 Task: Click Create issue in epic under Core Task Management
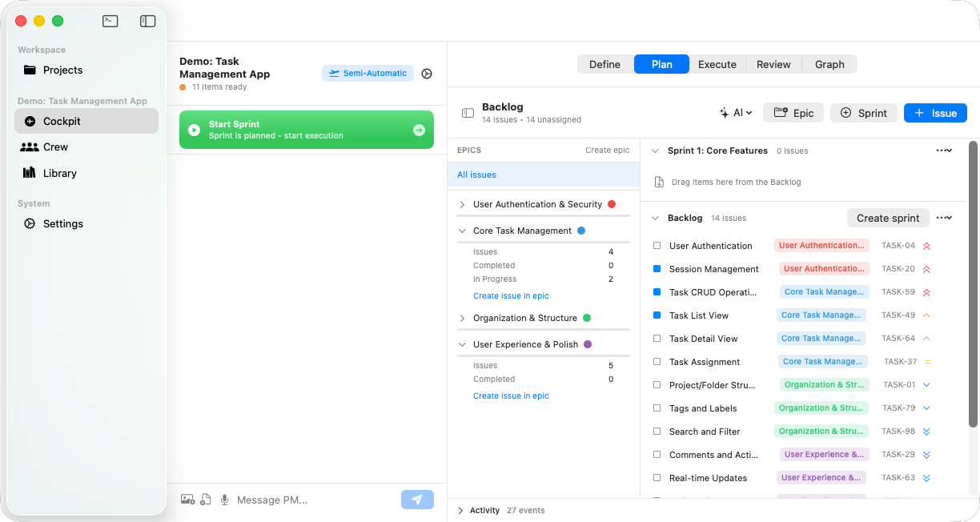pos(511,295)
